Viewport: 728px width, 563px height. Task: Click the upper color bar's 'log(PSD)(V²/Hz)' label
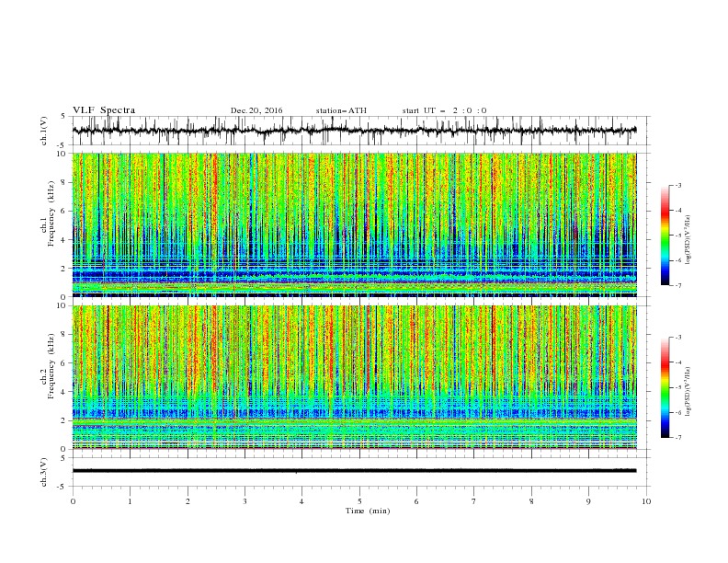(x=688, y=240)
